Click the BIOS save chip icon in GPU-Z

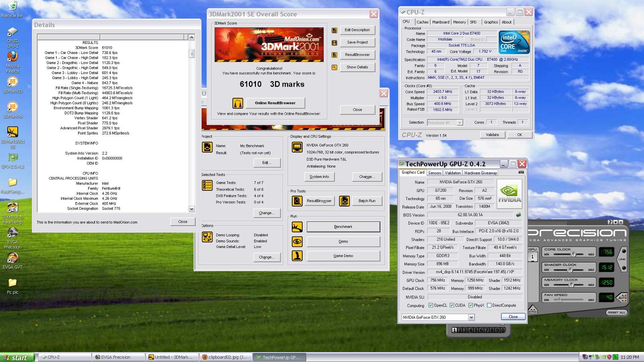click(518, 215)
